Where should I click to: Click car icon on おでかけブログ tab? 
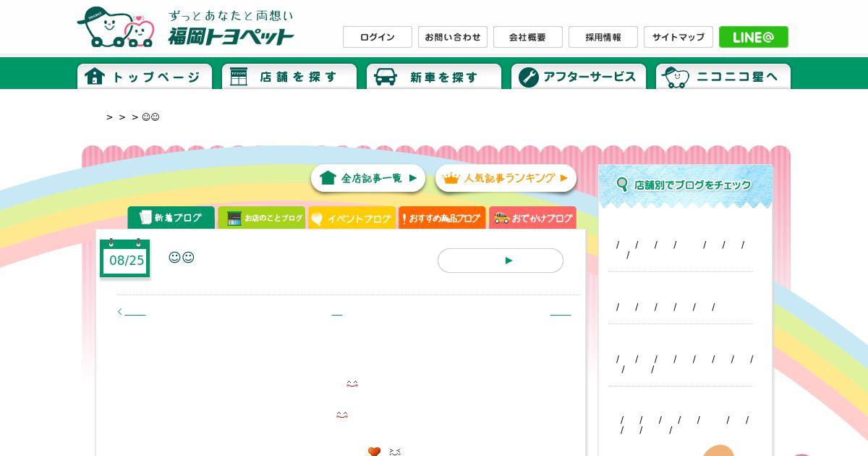tap(502, 218)
